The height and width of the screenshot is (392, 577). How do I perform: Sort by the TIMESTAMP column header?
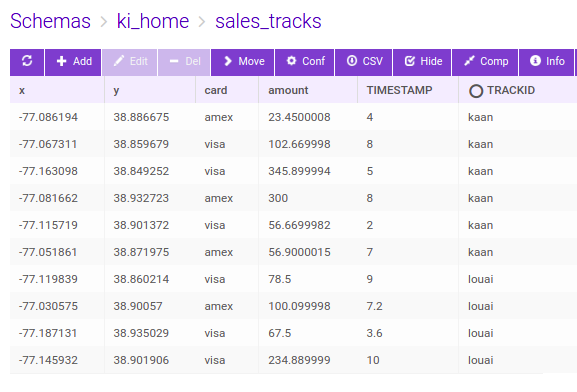pos(399,90)
